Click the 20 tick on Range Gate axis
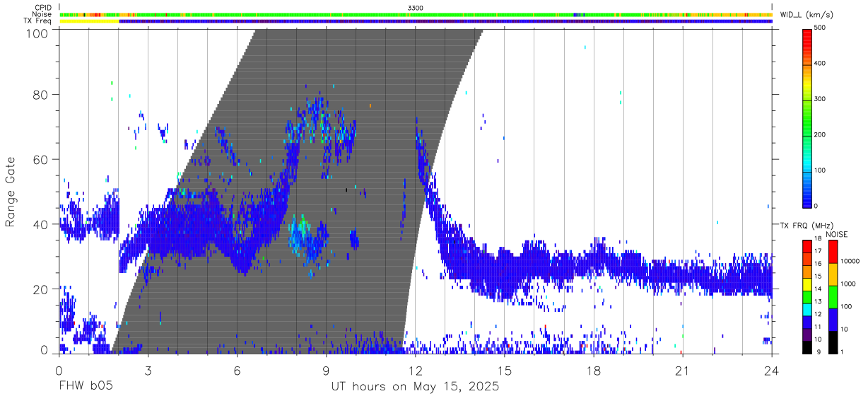 tap(40, 289)
